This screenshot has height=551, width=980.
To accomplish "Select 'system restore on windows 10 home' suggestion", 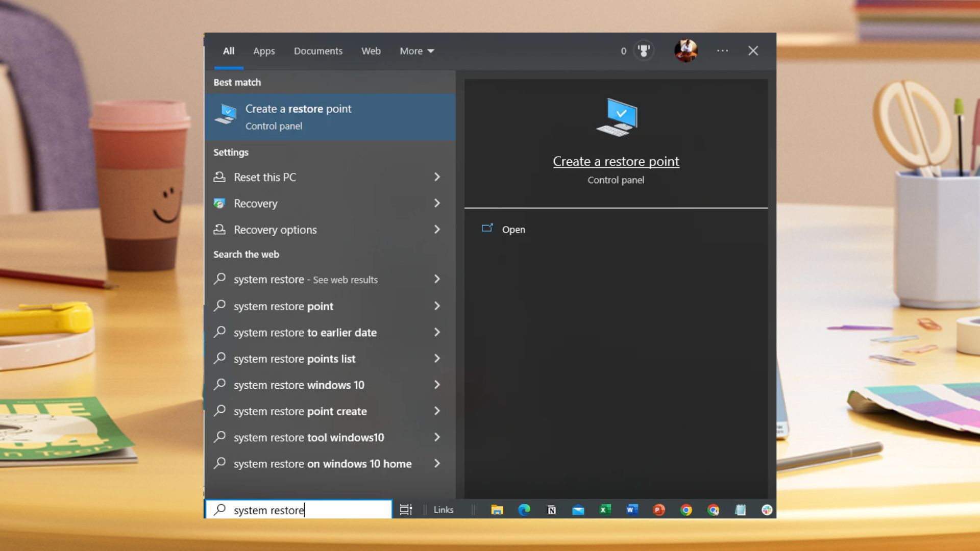I will click(330, 464).
